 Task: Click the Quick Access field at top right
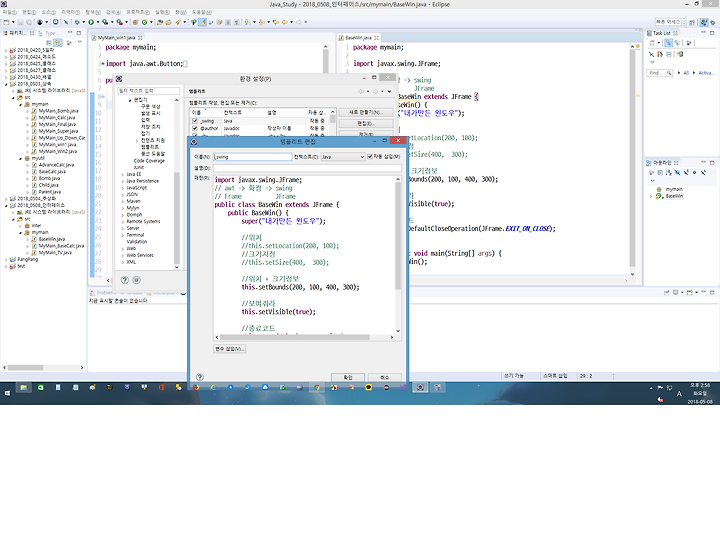[x=668, y=22]
